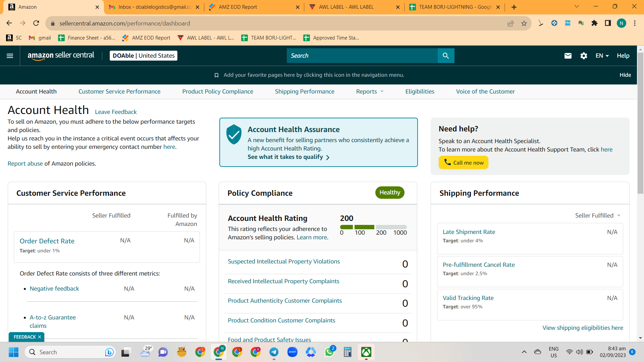
Task: Hide the favorites bar
Action: tap(625, 75)
